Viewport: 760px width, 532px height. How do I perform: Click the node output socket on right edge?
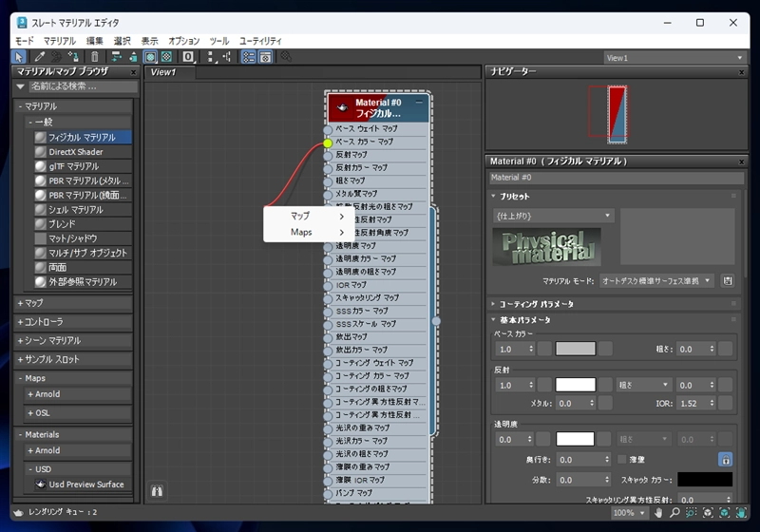(436, 321)
